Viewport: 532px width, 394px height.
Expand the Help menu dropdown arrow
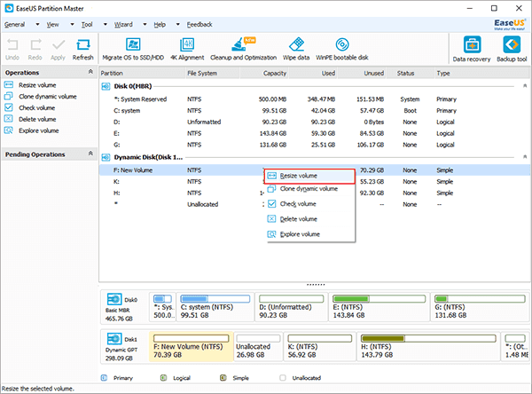[x=178, y=25]
